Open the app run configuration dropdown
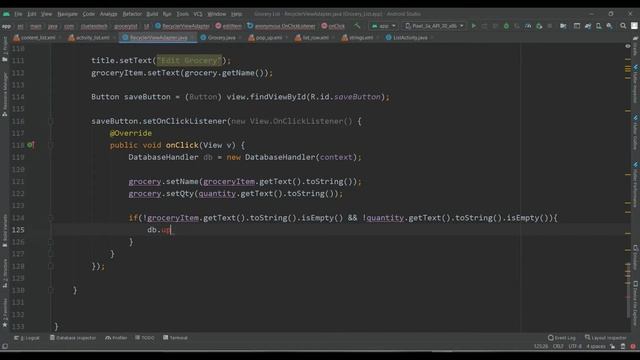Image resolution: width=640 pixels, height=360 pixels. tap(383, 26)
